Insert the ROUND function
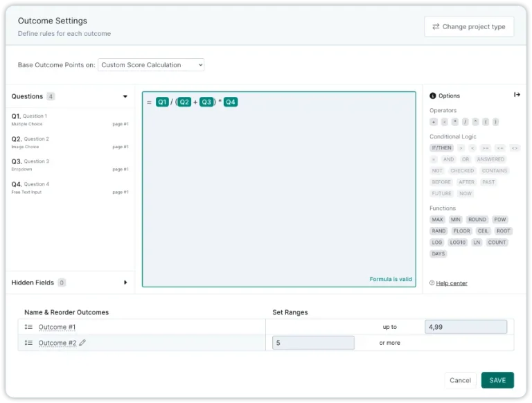The height and width of the screenshot is (403, 532). [477, 220]
